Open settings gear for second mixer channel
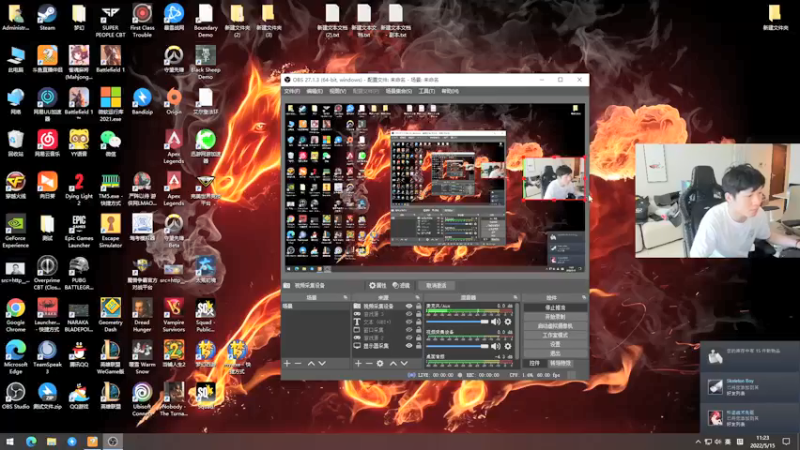Screen dimensions: 800x450 point(508,345)
